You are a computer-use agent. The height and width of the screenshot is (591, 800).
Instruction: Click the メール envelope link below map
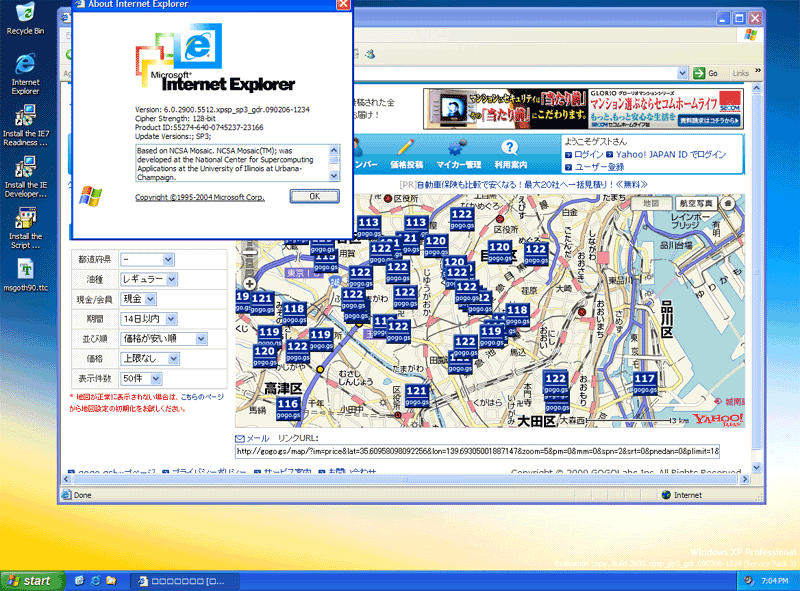(252, 438)
